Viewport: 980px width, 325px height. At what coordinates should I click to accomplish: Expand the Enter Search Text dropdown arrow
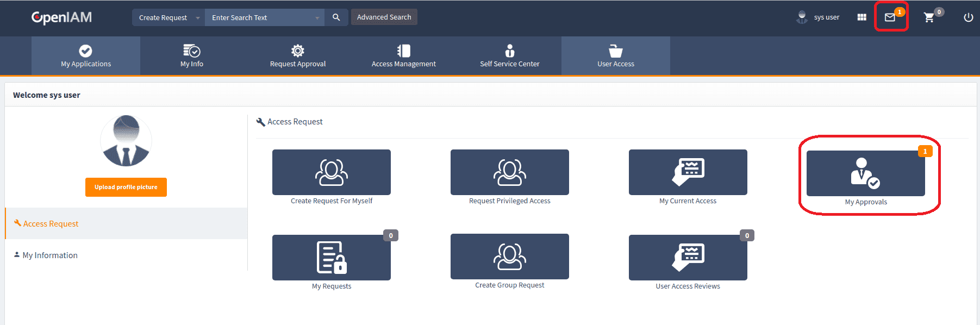317,18
